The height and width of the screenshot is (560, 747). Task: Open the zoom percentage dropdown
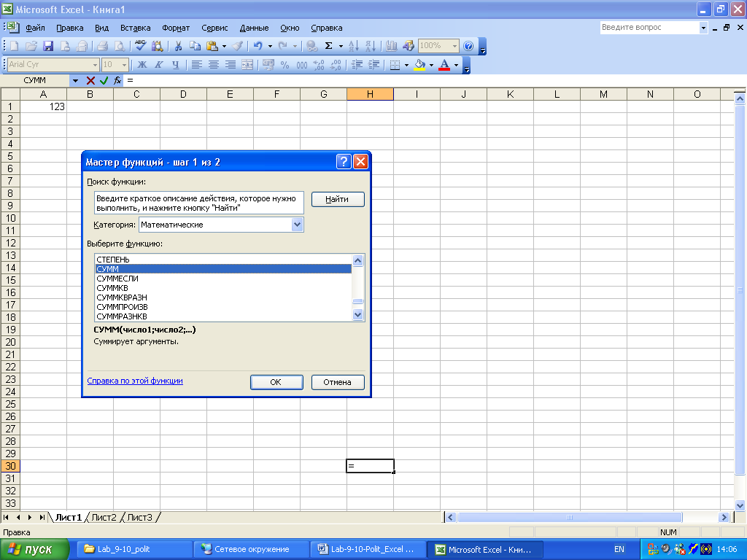(454, 46)
